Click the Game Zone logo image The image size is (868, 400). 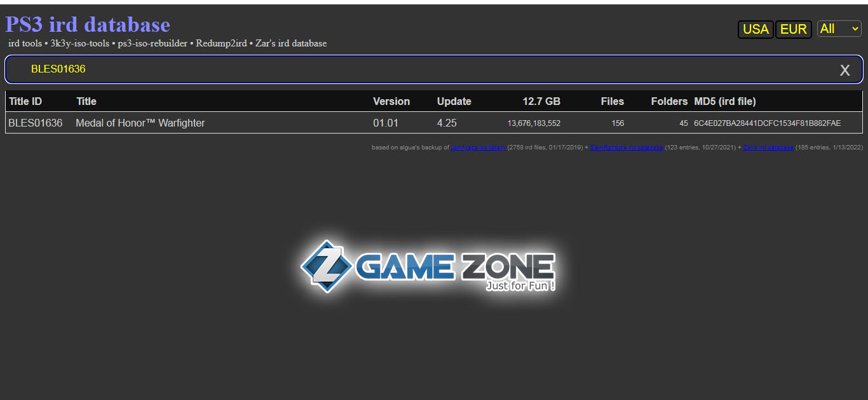point(428,266)
